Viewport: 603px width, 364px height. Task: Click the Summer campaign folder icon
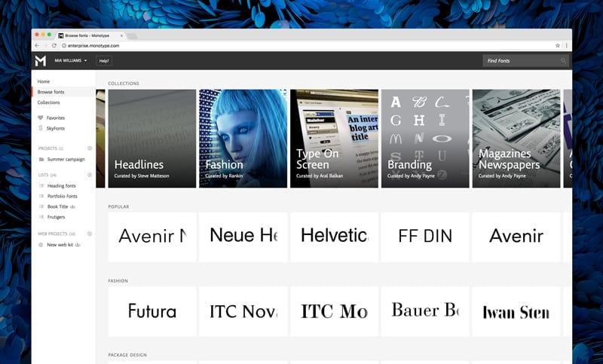pos(41,159)
